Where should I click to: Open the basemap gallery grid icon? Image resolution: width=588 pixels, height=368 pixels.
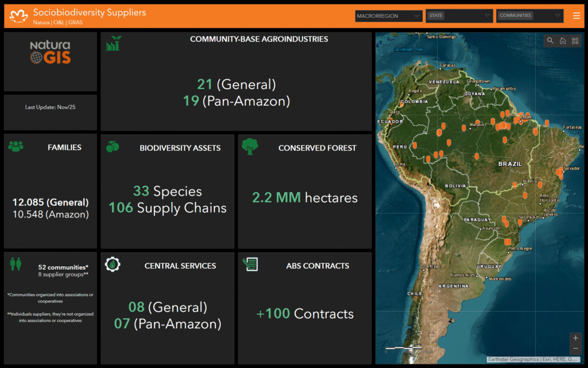tap(575, 41)
